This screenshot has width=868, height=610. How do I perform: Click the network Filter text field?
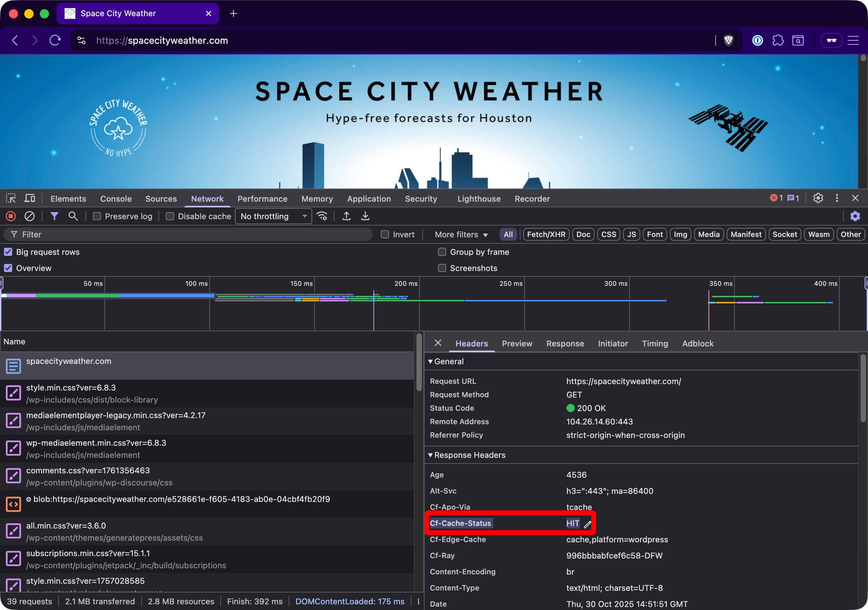coord(189,234)
